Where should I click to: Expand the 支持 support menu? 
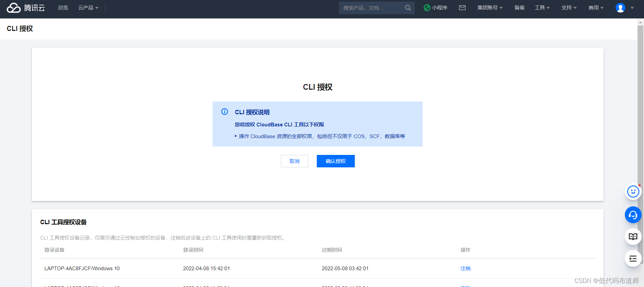(569, 8)
